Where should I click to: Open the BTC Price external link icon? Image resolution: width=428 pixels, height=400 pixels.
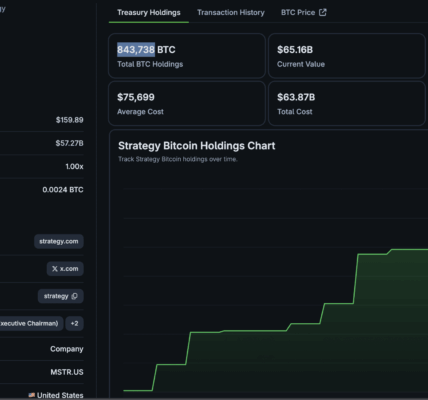point(323,12)
